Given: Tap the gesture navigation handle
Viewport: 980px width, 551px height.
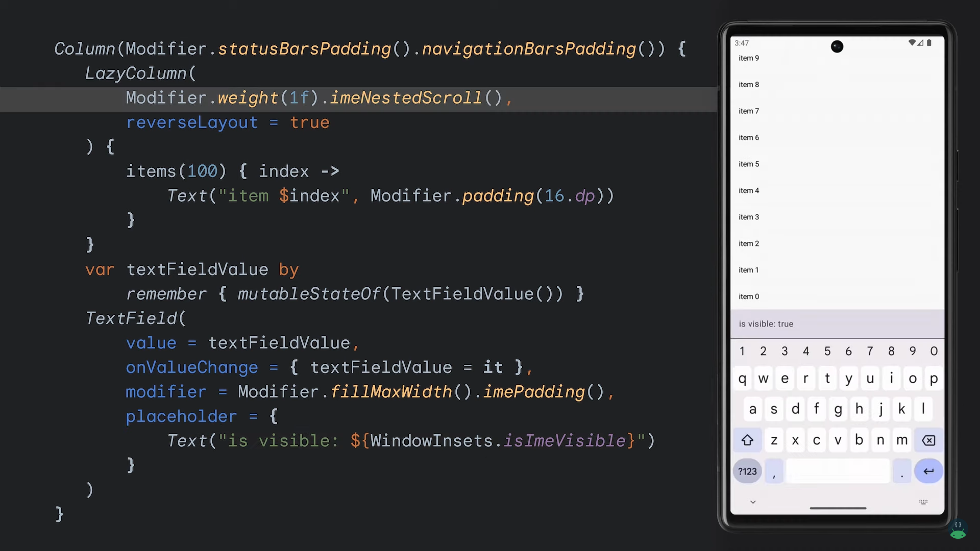Looking at the screenshot, I should [x=837, y=508].
